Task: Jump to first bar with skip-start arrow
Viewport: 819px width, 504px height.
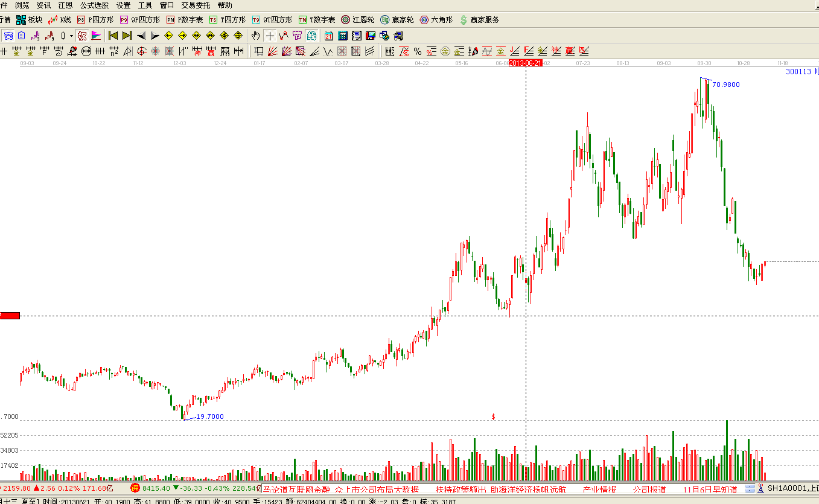Action: point(113,36)
